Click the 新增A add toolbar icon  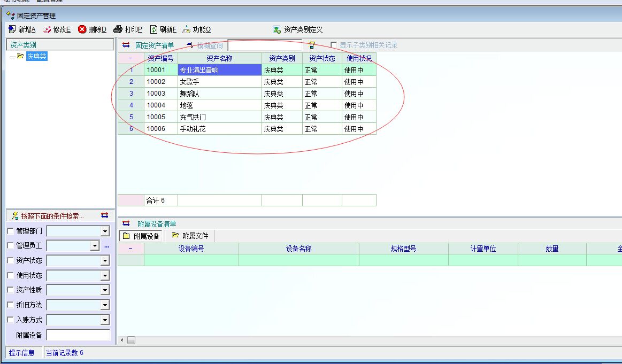point(12,29)
